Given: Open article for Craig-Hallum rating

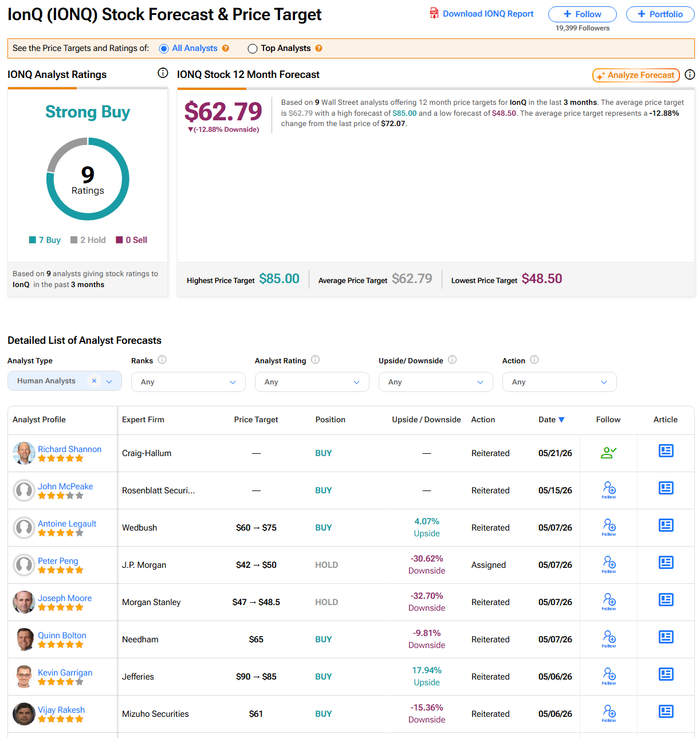Looking at the screenshot, I should 666,451.
